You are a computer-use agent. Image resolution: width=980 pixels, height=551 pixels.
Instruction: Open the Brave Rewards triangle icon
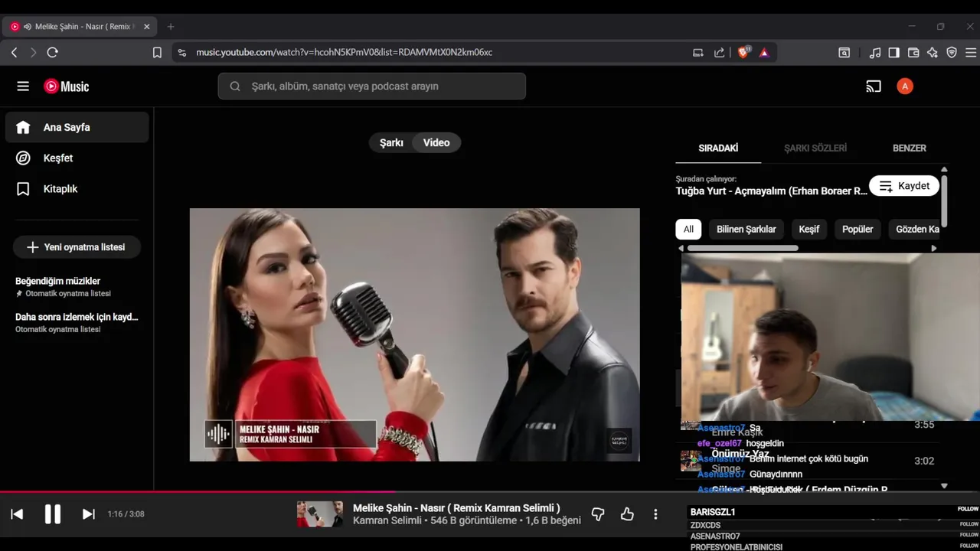click(x=764, y=52)
